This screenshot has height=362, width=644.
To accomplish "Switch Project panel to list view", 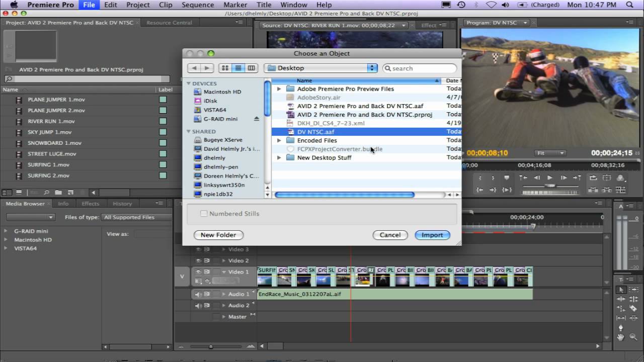I will click(7, 193).
